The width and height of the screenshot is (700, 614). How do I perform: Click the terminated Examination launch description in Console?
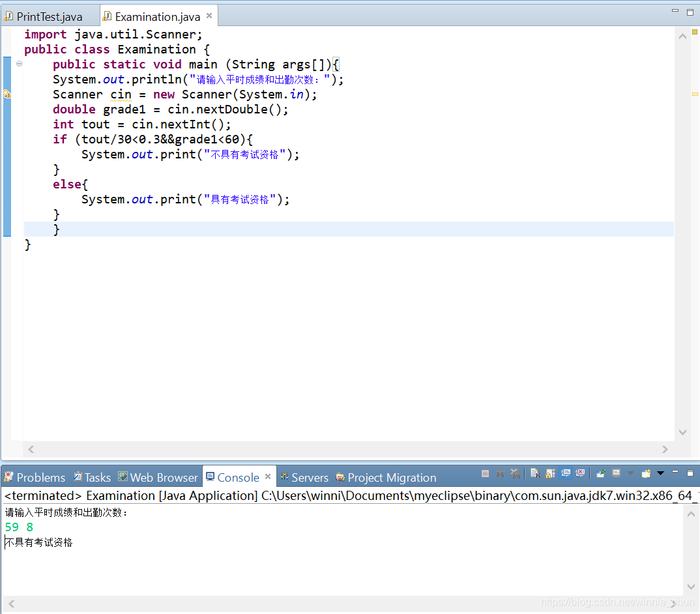[x=350, y=495]
